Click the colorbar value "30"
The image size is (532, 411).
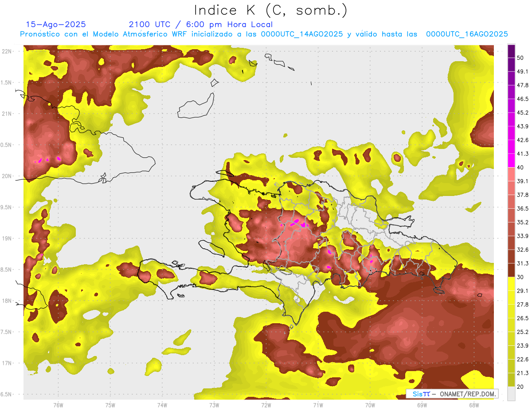(x=520, y=277)
